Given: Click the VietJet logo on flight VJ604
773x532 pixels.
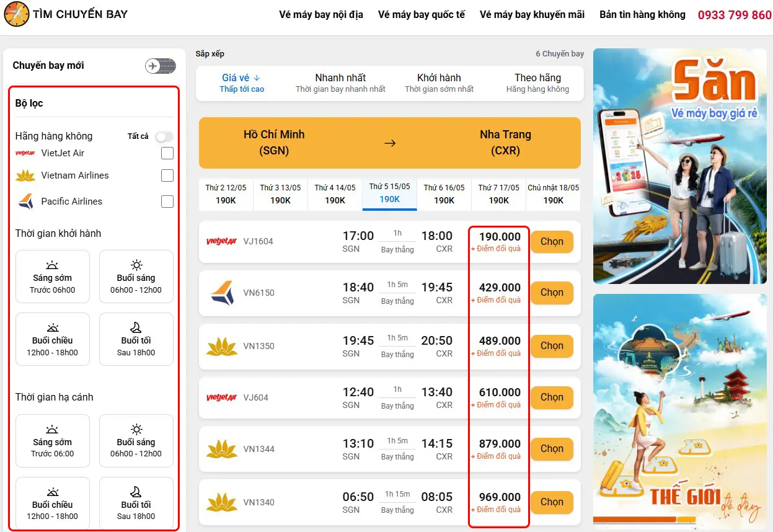Looking at the screenshot, I should coord(222,397).
